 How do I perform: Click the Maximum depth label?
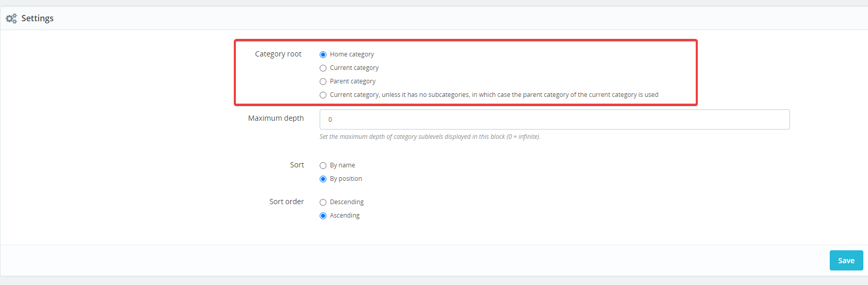pyautogui.click(x=276, y=118)
